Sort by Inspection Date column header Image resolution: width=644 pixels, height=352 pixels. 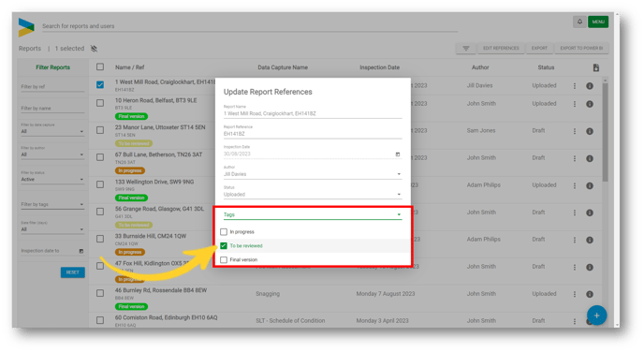[379, 67]
